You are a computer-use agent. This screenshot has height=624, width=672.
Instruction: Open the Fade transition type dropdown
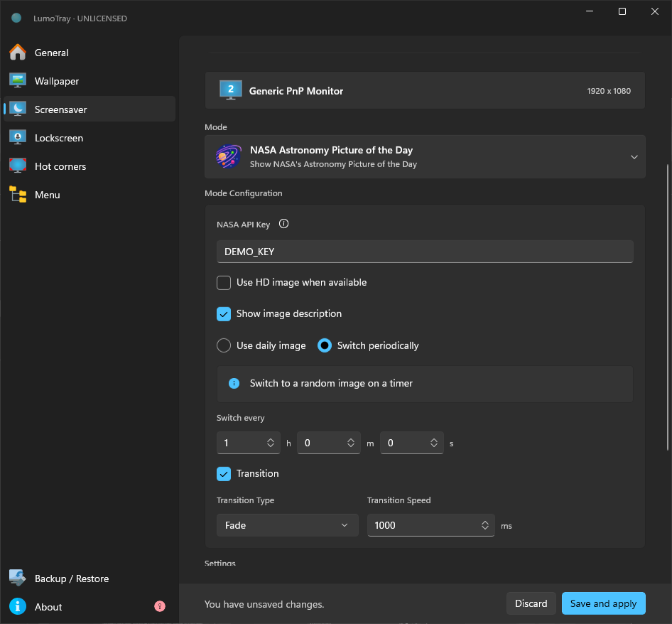point(287,525)
